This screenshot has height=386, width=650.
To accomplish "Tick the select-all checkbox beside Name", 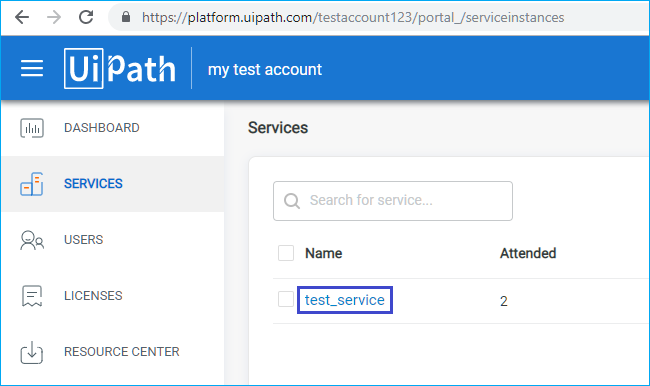I will click(286, 253).
